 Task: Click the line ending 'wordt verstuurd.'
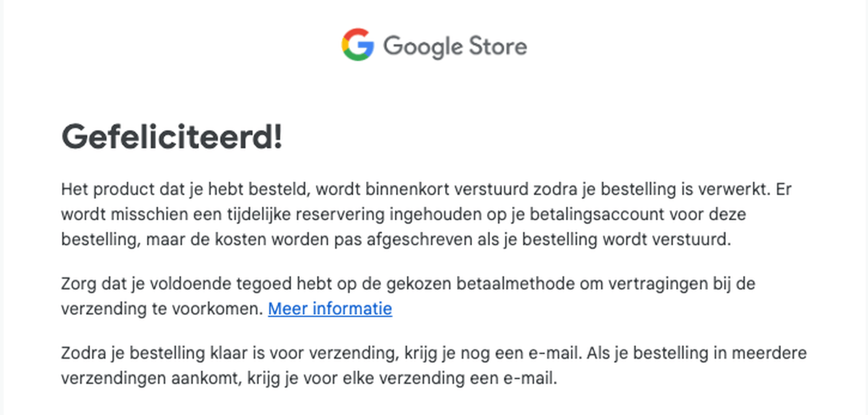tap(396, 239)
